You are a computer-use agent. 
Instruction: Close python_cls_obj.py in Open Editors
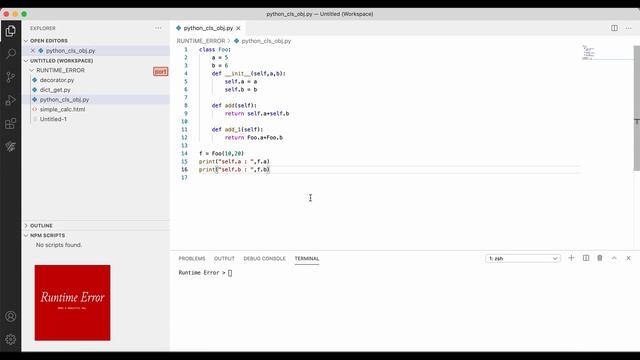tap(33, 51)
